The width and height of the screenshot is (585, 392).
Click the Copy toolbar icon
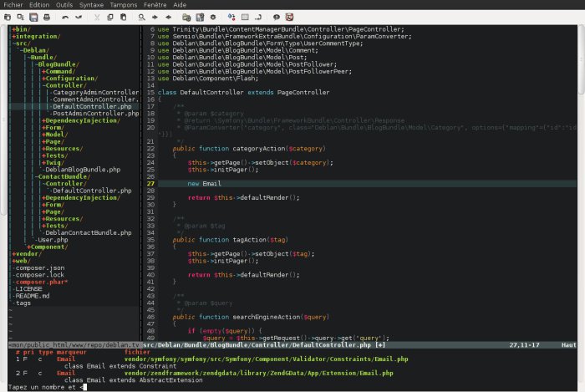click(x=110, y=18)
